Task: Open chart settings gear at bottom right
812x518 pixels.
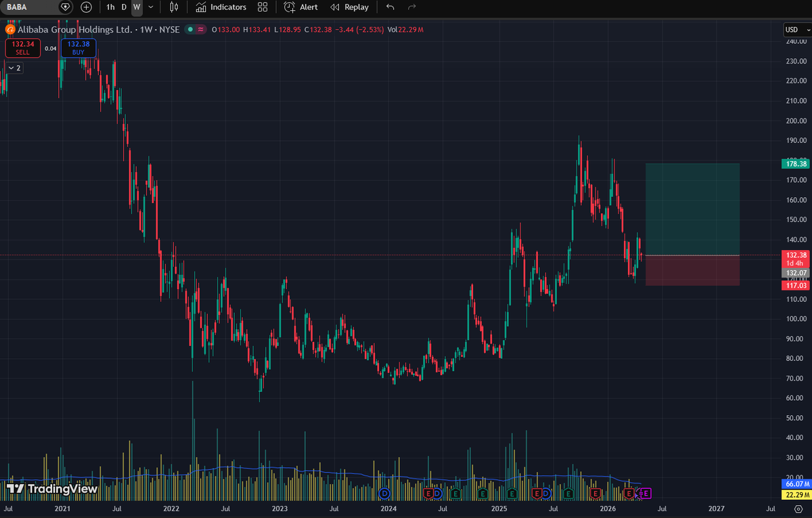Action: 798,508
